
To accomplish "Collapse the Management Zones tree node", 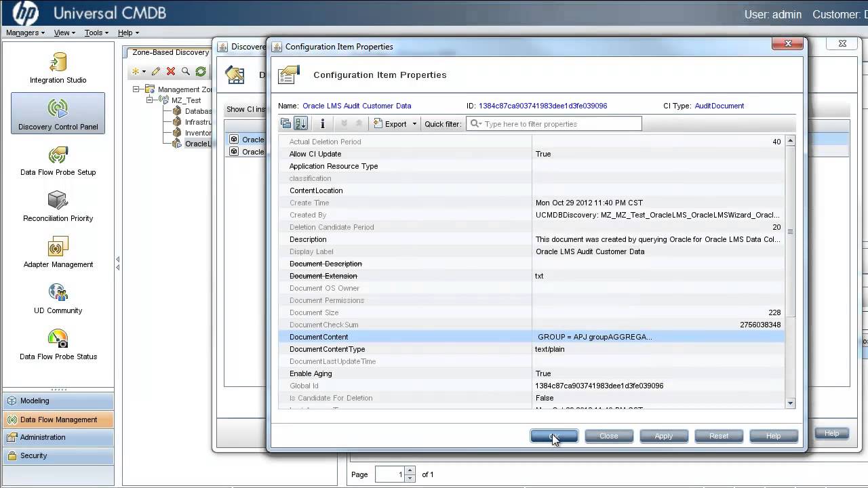I will pyautogui.click(x=136, y=89).
